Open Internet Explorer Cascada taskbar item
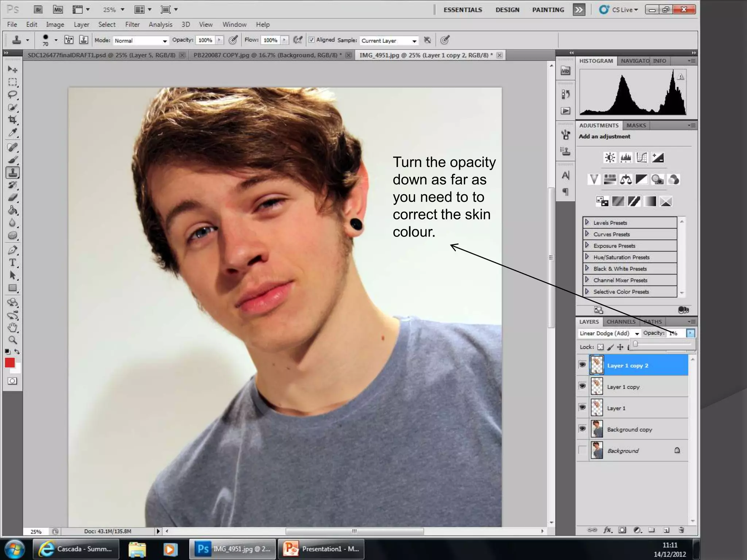 (76, 549)
